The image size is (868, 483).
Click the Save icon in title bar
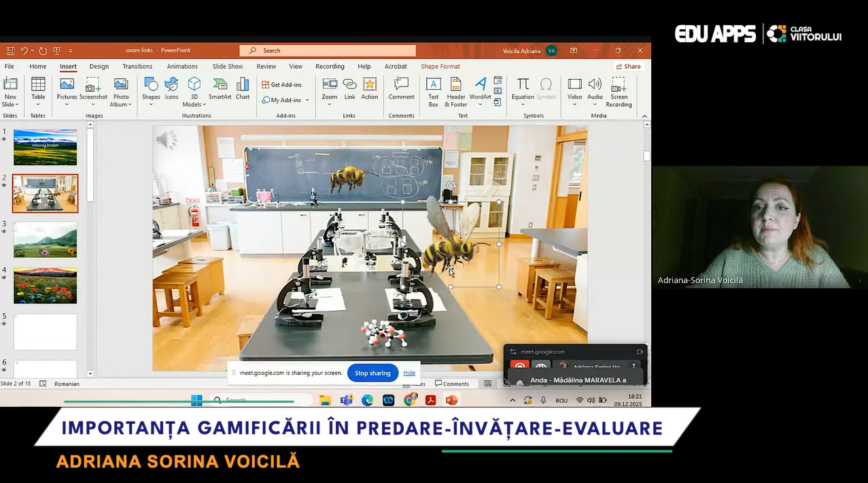[x=10, y=51]
